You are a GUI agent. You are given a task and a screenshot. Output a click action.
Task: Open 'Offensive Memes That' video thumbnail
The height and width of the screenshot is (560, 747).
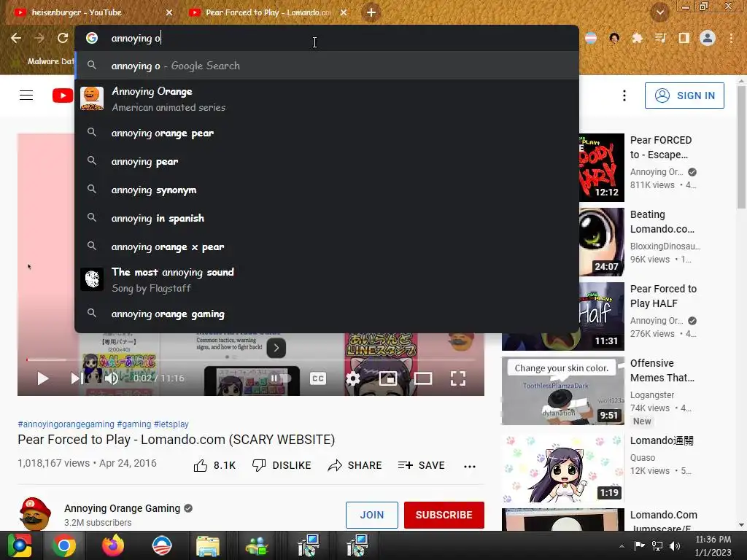click(563, 391)
